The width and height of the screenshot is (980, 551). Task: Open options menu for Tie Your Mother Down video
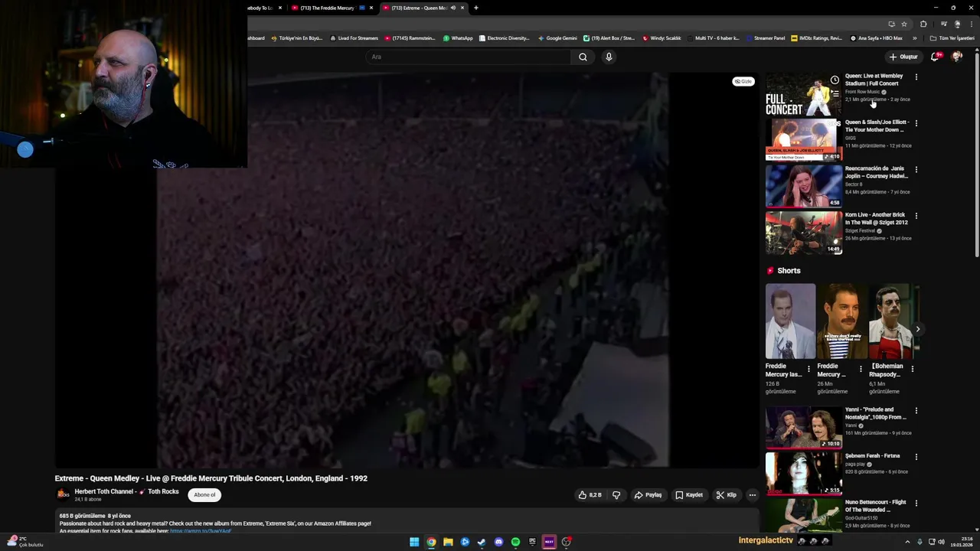pos(916,123)
